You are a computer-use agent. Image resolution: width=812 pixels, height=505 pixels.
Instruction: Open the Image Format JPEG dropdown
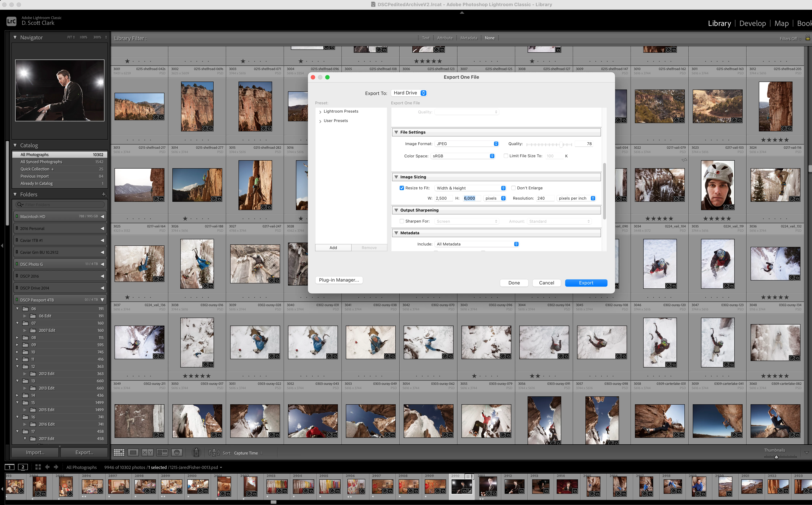click(x=467, y=144)
